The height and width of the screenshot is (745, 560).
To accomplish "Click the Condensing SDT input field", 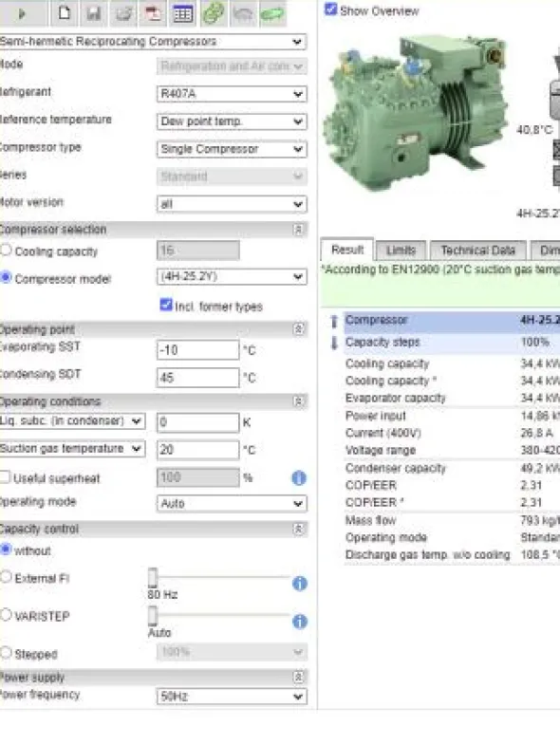I will point(197,378).
